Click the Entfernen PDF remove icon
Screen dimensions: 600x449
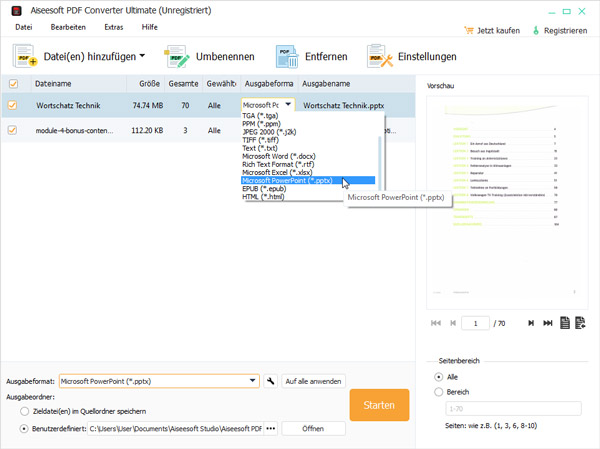pyautogui.click(x=287, y=57)
